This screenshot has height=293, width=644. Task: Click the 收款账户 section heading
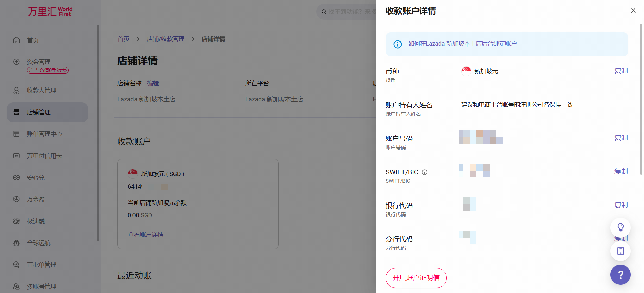click(x=134, y=141)
